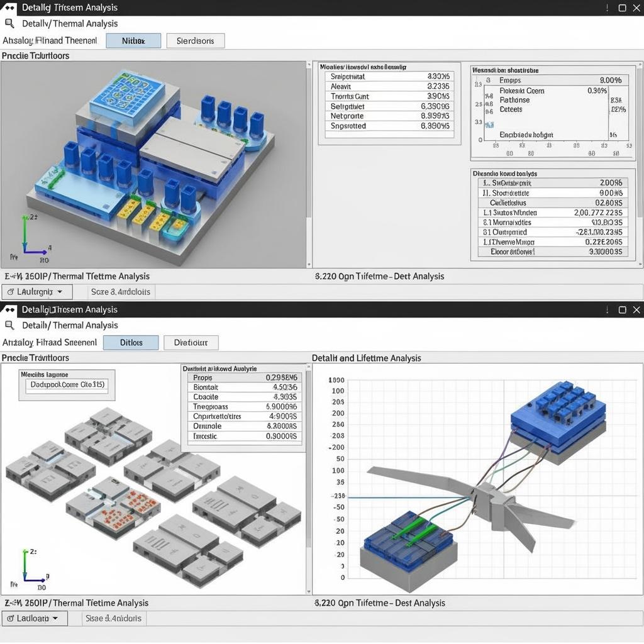
Task: Select the highlighted Nitlex tab
Action: coord(133,41)
